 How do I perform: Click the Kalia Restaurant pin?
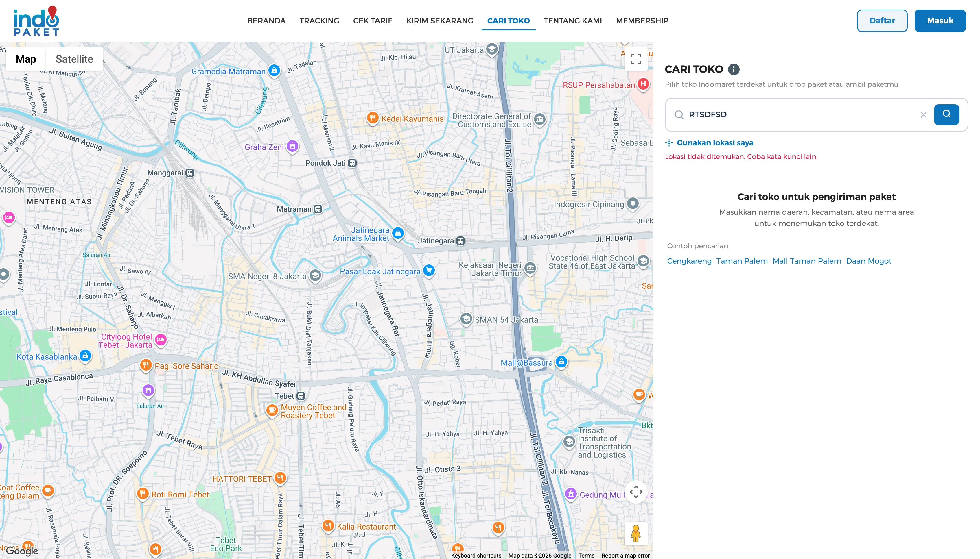click(328, 525)
